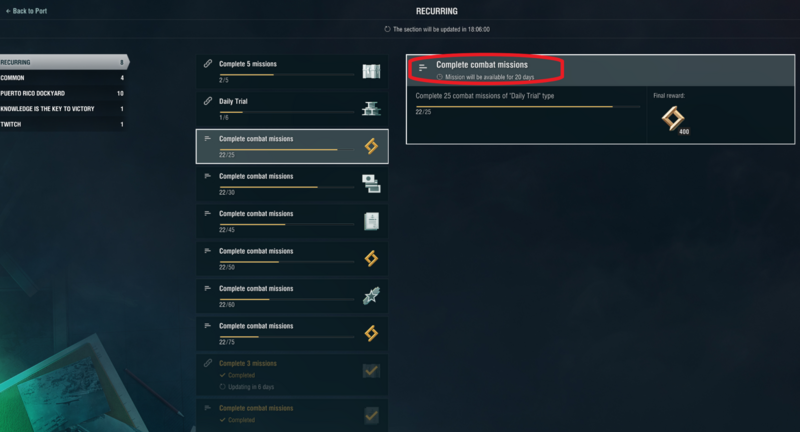Click the 22/25 progress bar in the details panel
This screenshot has height=432, width=800.
point(528,107)
